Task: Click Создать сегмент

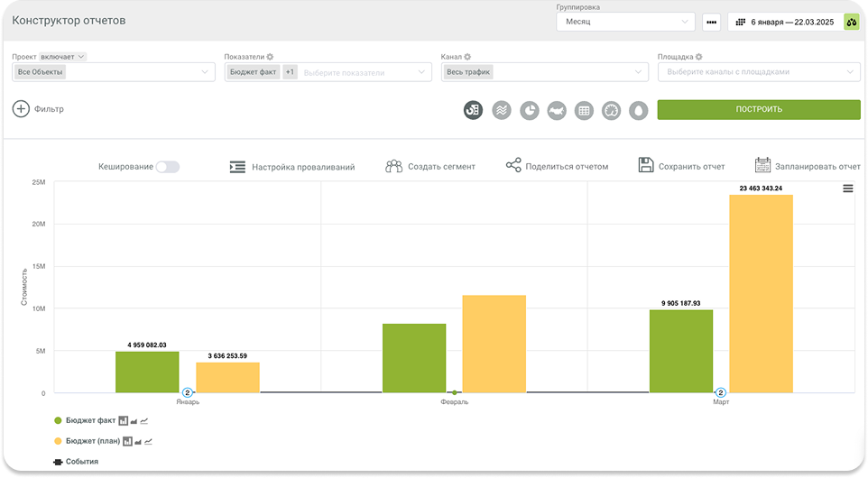Action: [430, 167]
